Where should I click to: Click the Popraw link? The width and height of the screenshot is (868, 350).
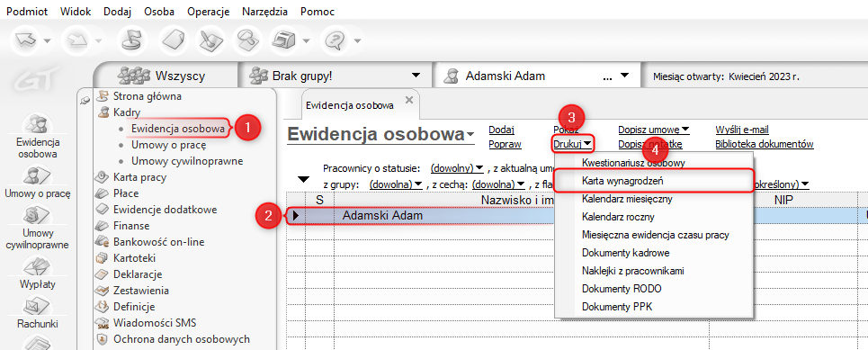[x=505, y=144]
